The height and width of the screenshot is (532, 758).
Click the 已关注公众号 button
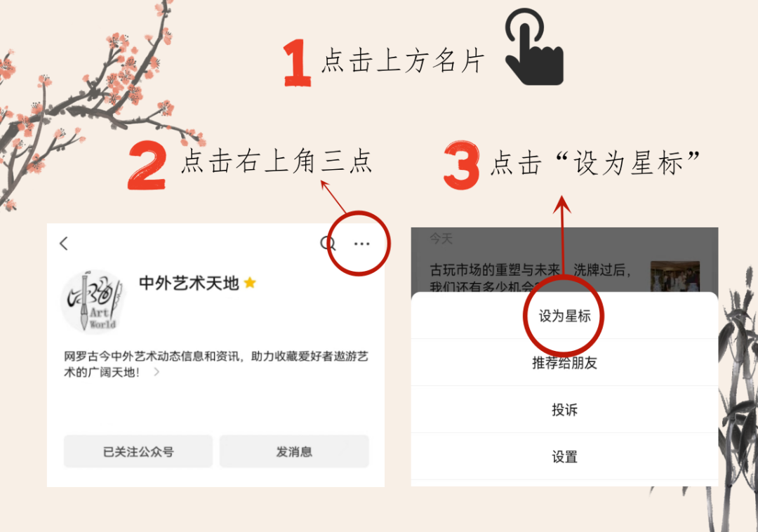(138, 451)
